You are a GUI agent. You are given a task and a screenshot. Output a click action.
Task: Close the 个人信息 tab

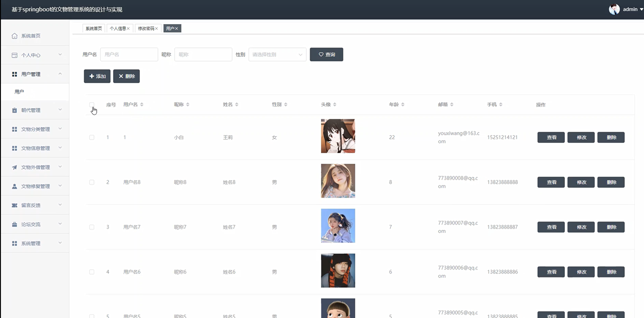(128, 28)
